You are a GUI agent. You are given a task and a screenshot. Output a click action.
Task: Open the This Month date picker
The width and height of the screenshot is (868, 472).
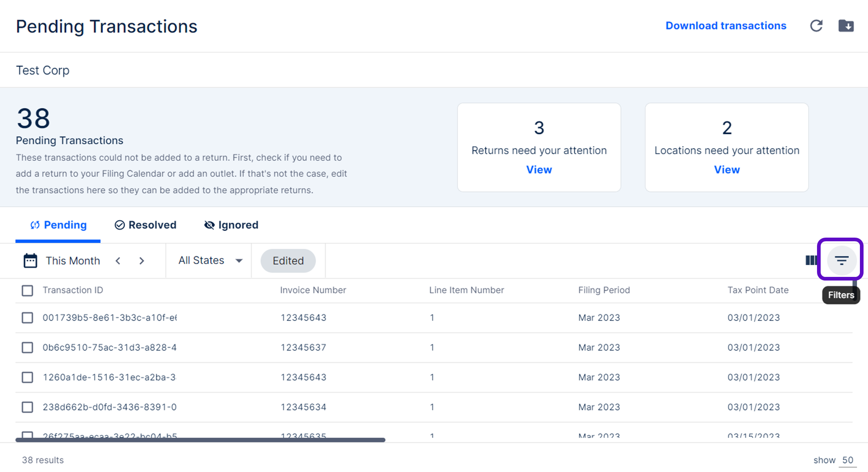coord(73,261)
